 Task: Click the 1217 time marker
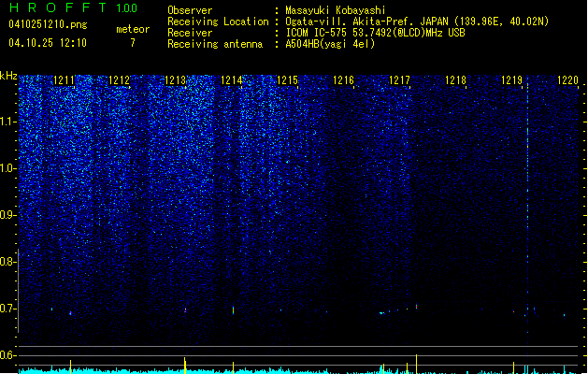pos(399,80)
